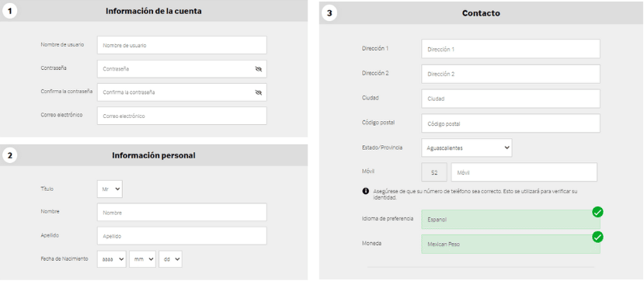This screenshot has height=281, width=644.
Task: Focus the Móvil phone number input
Action: 524,172
